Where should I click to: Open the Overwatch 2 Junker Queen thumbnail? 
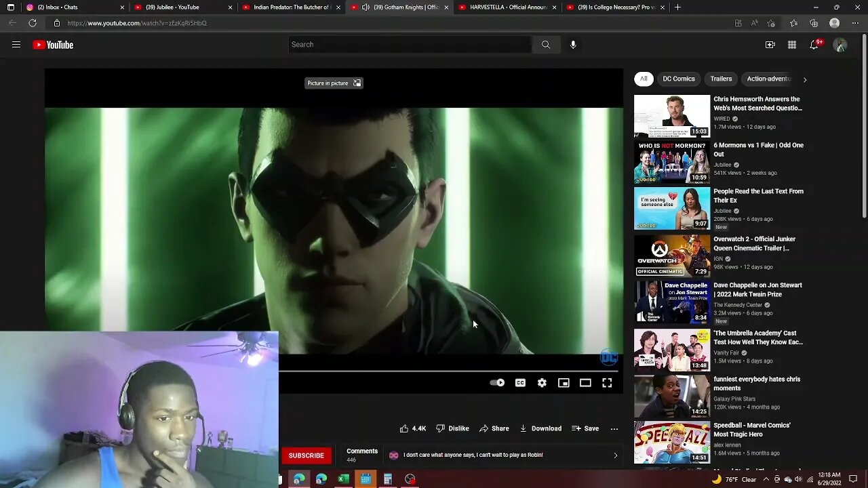[x=672, y=256]
